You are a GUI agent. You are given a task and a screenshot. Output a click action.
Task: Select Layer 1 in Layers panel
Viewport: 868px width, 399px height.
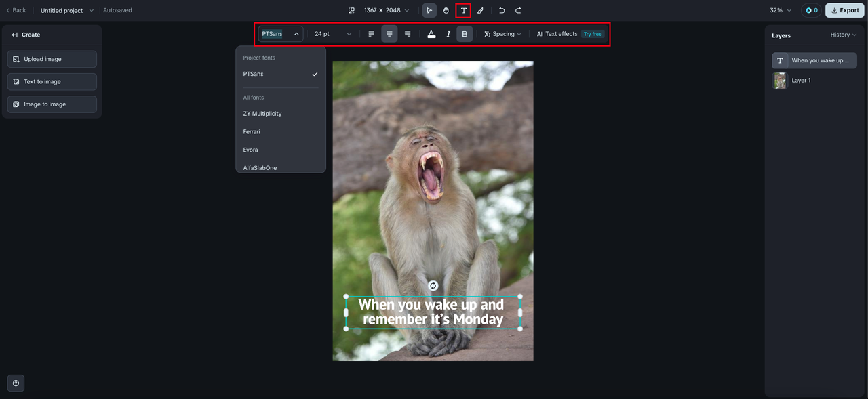click(x=814, y=80)
